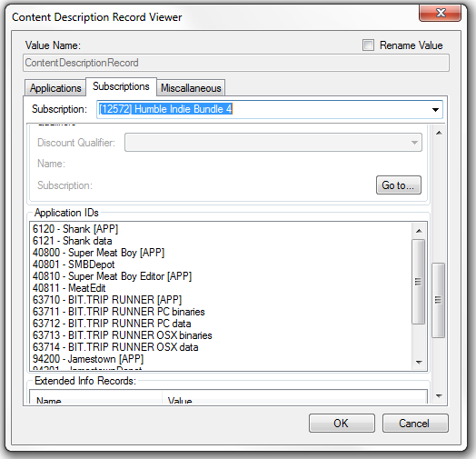Click Application IDs list scroll up arrow

(x=419, y=231)
